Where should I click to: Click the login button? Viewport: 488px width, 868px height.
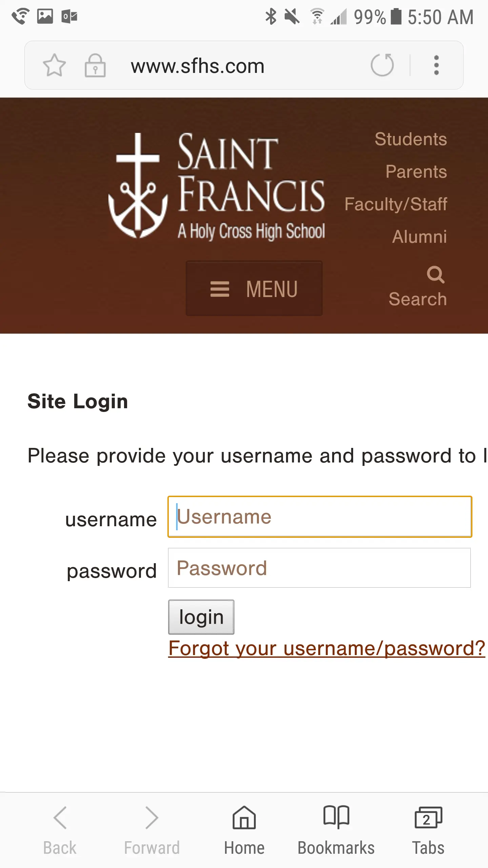tap(201, 617)
